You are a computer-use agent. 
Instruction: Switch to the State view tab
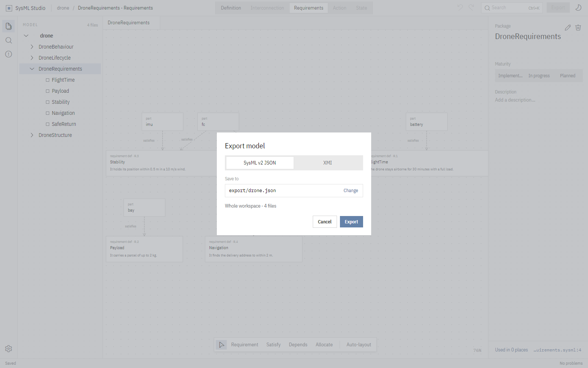(x=361, y=8)
